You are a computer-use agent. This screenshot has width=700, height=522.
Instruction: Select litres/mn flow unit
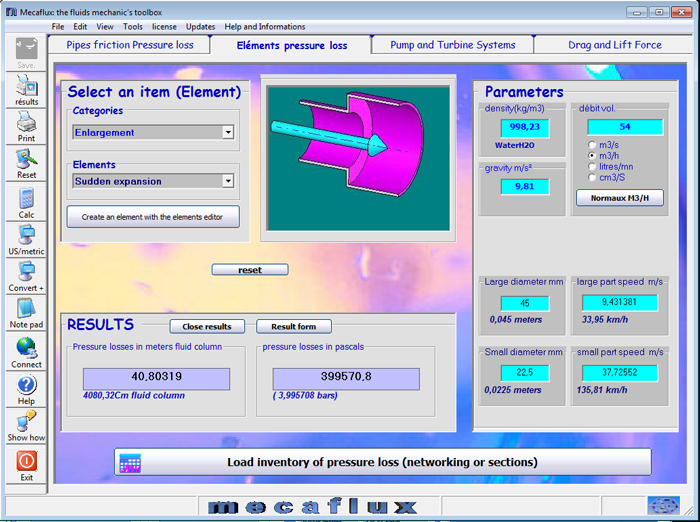tap(592, 166)
